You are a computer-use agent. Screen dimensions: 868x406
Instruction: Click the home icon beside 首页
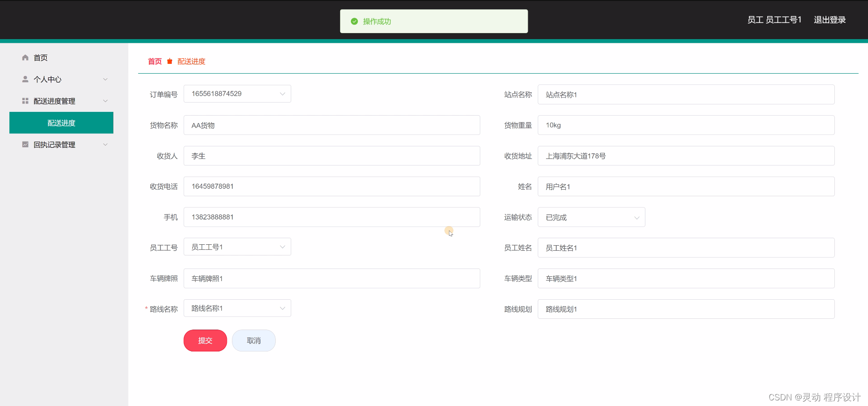pos(25,57)
